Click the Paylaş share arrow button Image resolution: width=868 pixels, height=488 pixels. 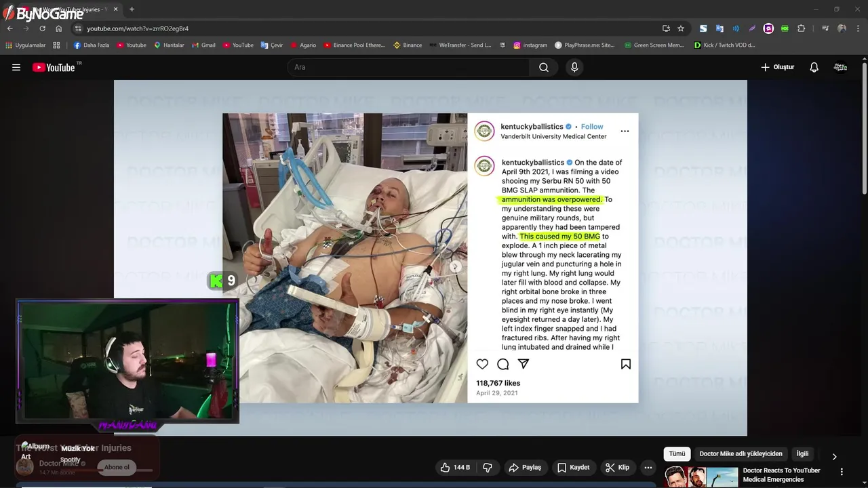point(525,468)
